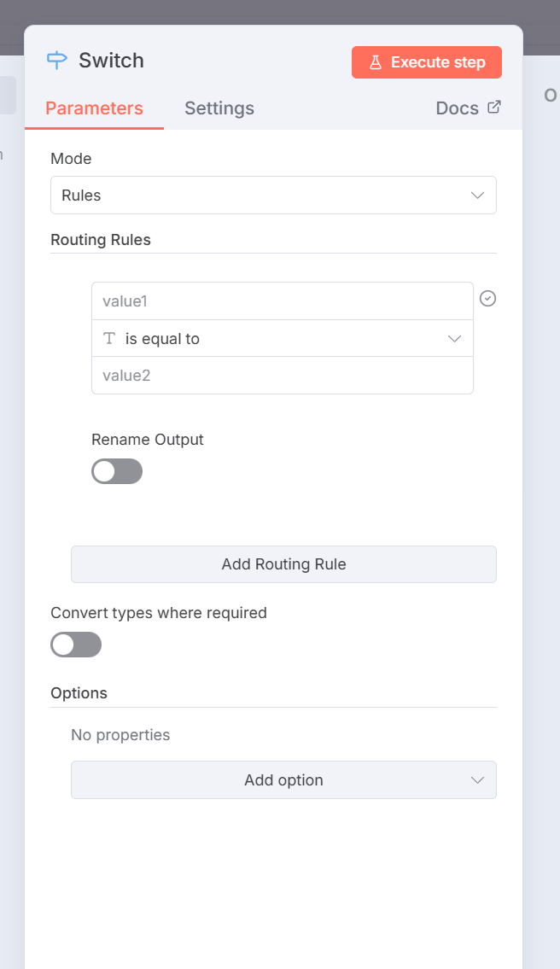Click into the value1 input field
The width and height of the screenshot is (560, 969).
[282, 301]
